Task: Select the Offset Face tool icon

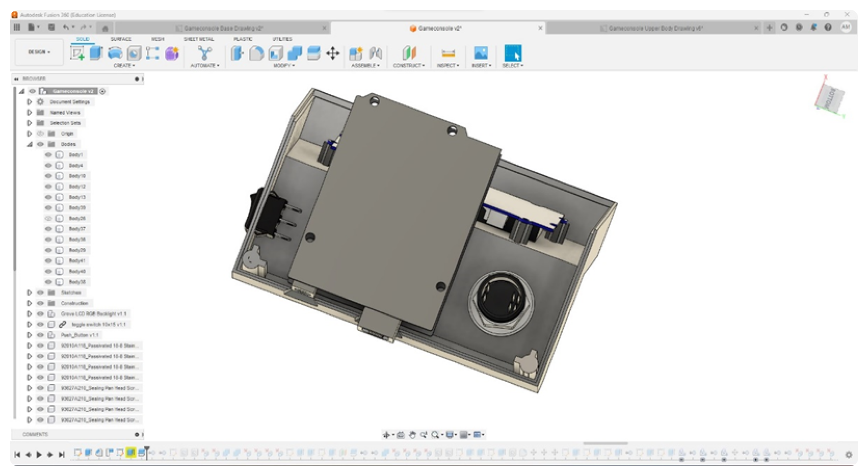Action: coord(314,53)
